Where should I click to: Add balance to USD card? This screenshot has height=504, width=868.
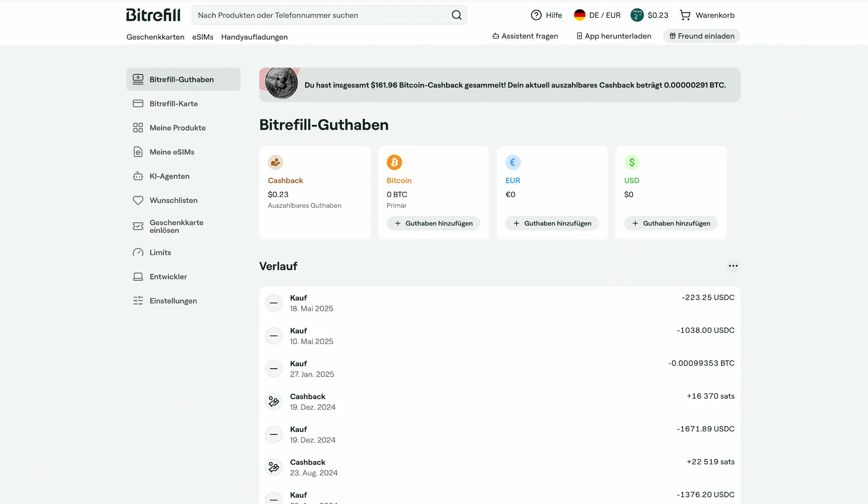click(671, 223)
